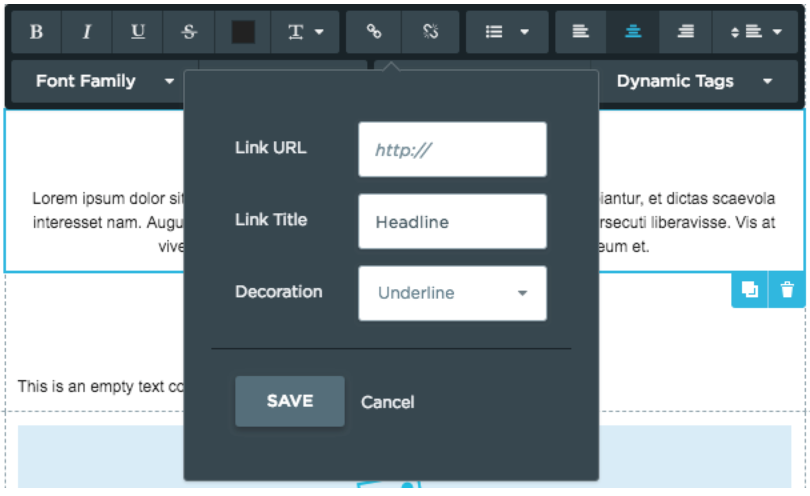810x496 pixels.
Task: Click the insert link icon
Action: [374, 32]
